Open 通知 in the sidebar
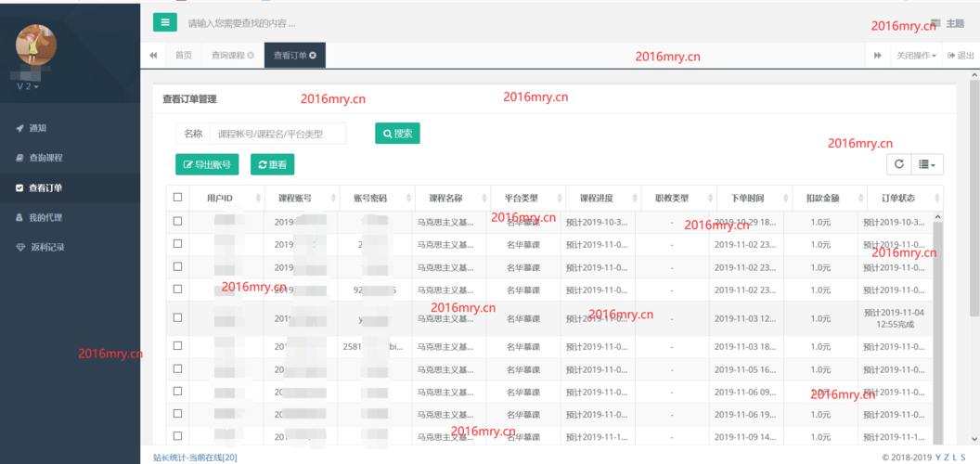Screen dimensions: 980x464 click(x=37, y=128)
